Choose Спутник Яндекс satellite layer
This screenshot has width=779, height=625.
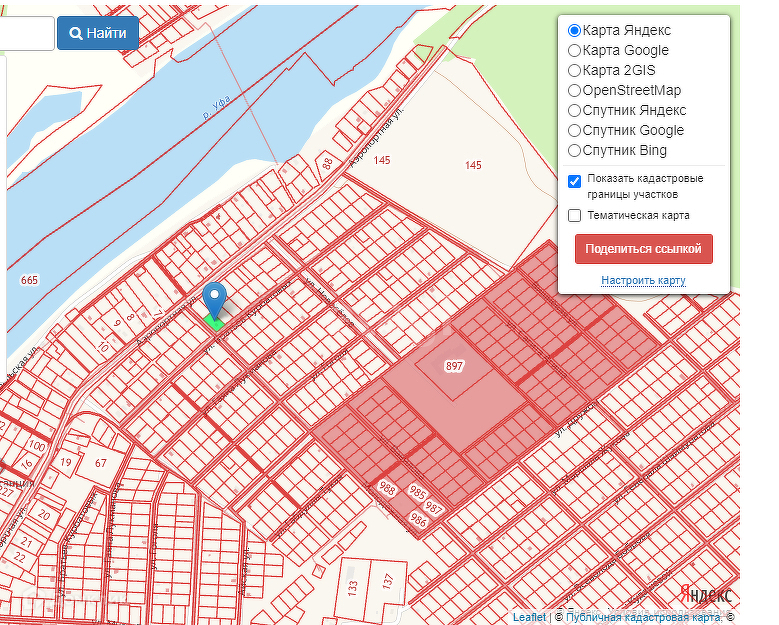574,110
